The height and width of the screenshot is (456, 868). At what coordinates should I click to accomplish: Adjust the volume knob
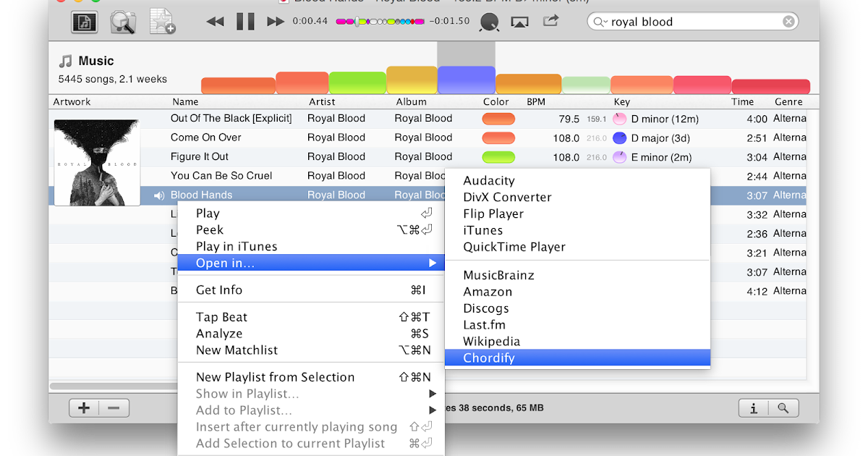coord(490,22)
